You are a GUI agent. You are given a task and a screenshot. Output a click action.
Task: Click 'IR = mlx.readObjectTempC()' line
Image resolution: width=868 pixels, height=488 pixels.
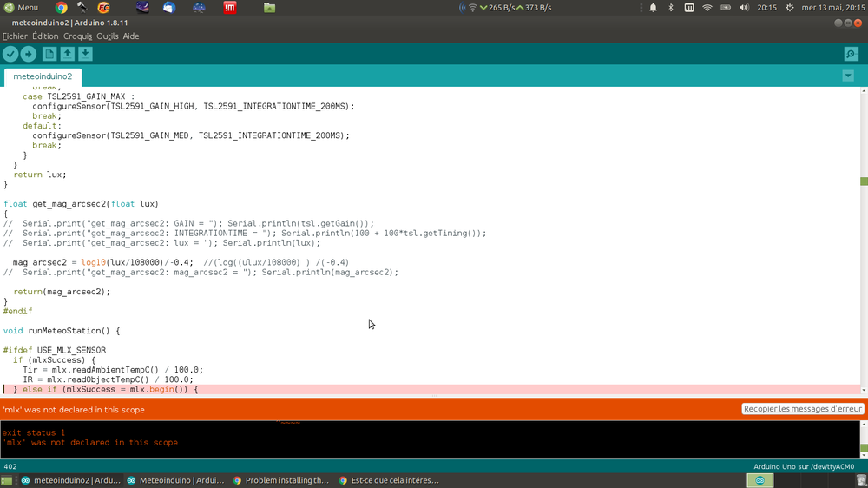[x=108, y=379]
